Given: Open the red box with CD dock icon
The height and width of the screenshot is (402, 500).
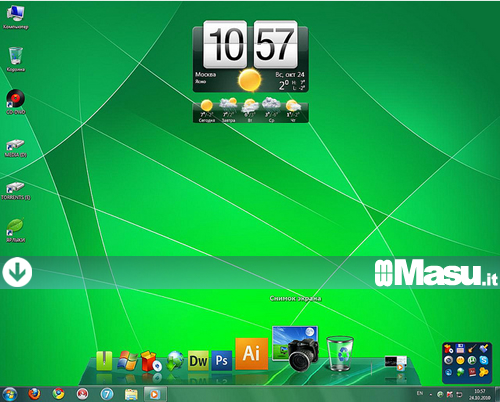Looking at the screenshot, I should (151, 362).
